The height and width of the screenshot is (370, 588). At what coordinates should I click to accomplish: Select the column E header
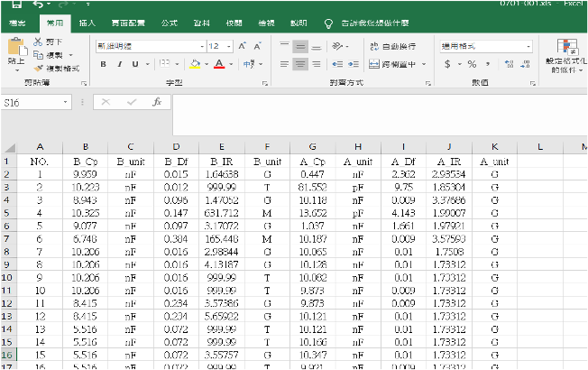pyautogui.click(x=221, y=146)
